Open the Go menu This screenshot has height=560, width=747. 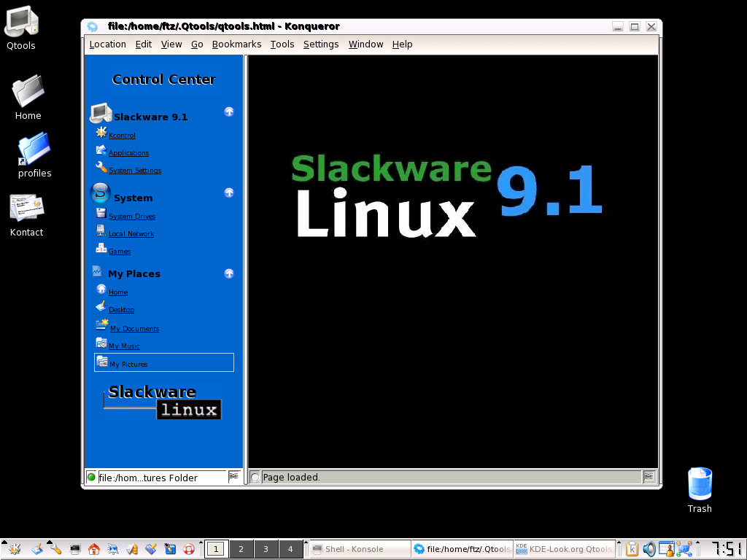(x=197, y=44)
